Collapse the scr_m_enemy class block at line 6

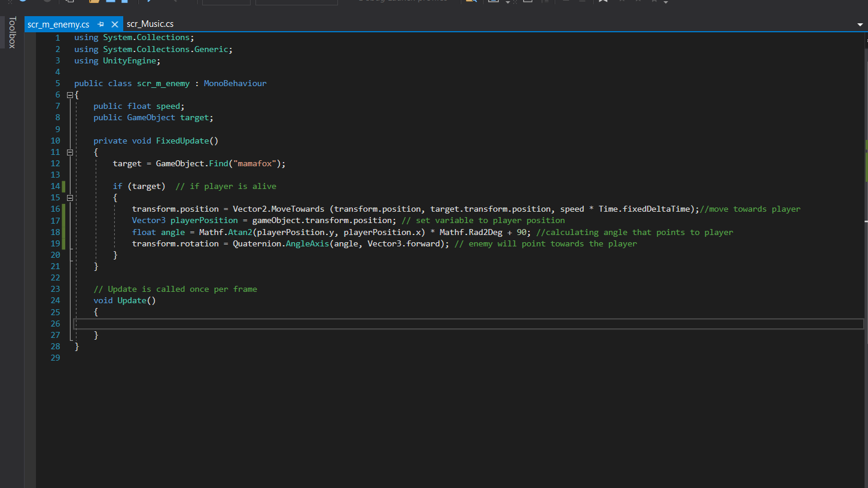click(70, 95)
